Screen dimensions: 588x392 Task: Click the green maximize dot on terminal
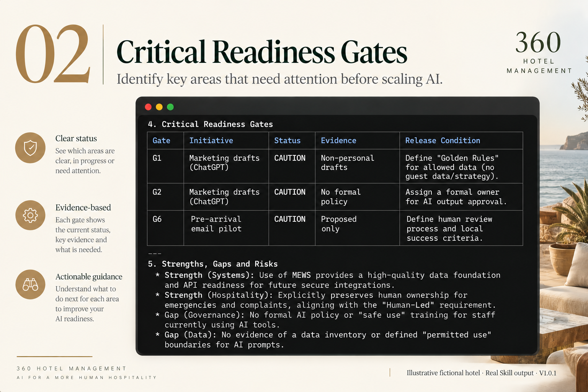click(170, 107)
